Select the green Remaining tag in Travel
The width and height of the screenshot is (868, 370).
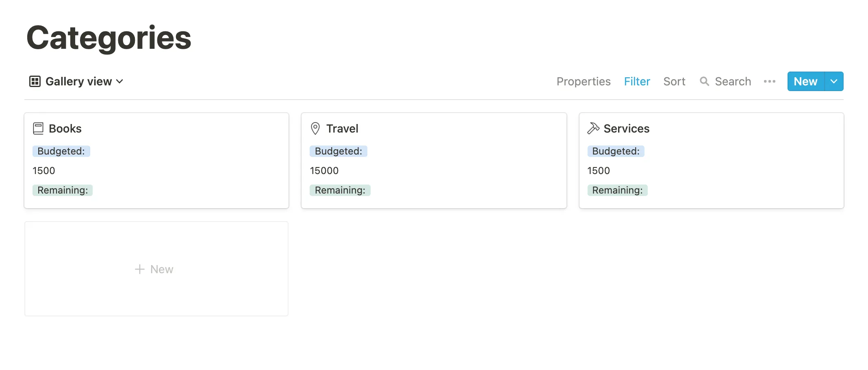click(x=340, y=190)
